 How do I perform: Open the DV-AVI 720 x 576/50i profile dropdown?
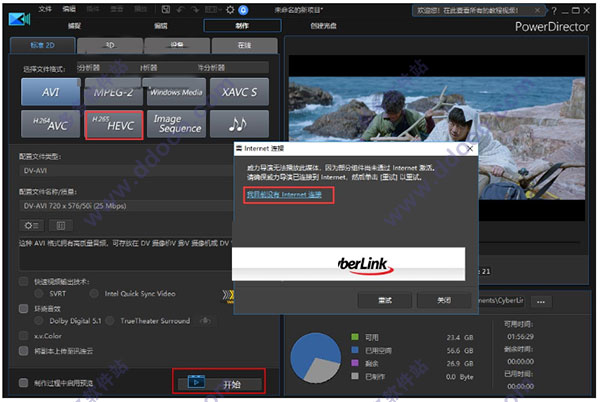point(126,206)
